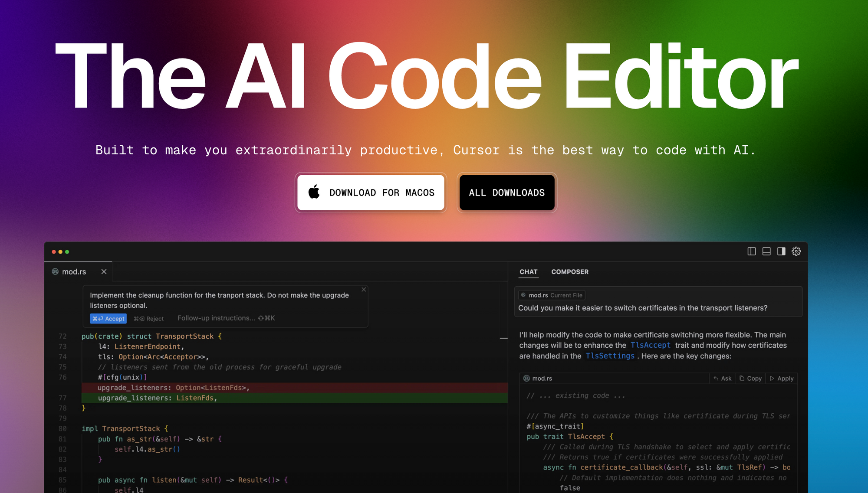Reject the suggested code change

[x=149, y=319]
